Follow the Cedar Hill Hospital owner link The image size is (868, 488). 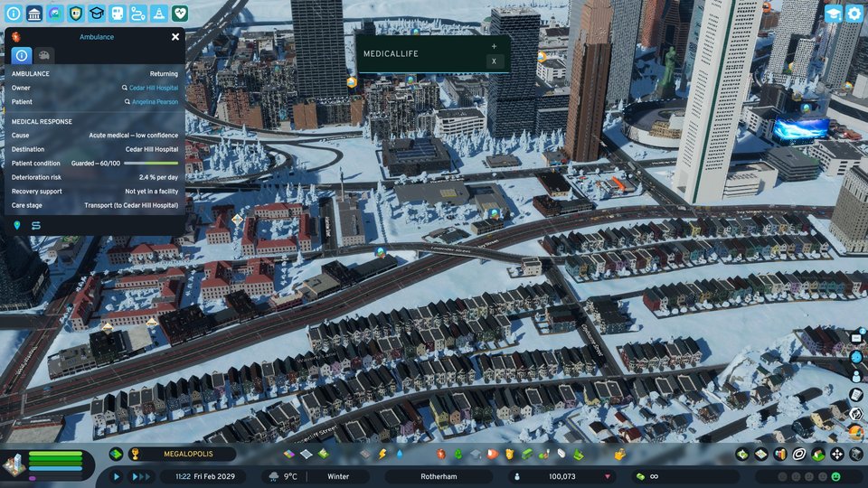(x=154, y=88)
